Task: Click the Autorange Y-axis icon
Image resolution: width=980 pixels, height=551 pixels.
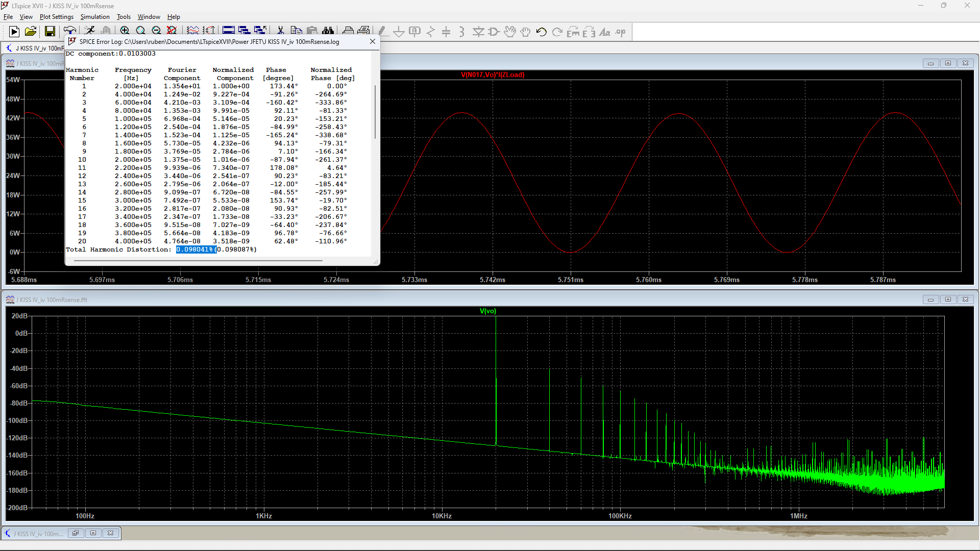Action: [209, 30]
